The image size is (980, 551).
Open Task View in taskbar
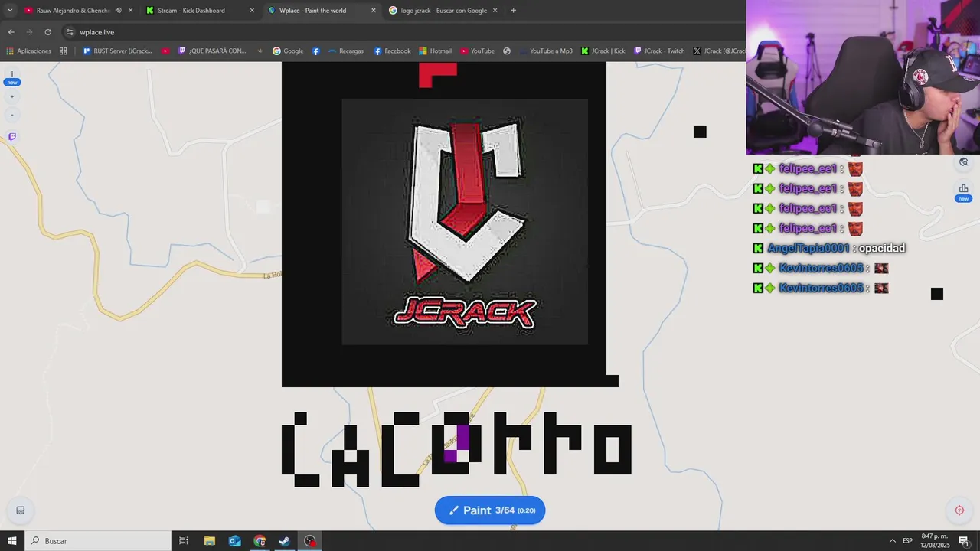[x=184, y=541]
